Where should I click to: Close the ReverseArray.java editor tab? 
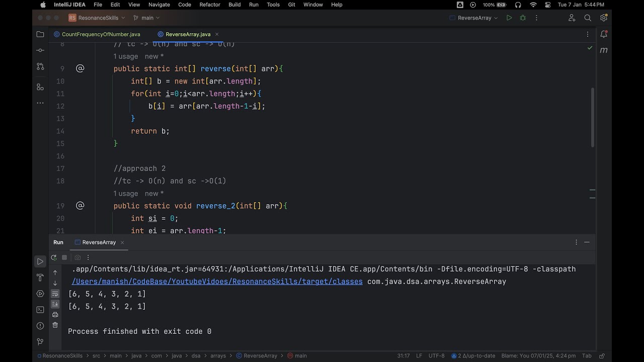[x=217, y=34]
